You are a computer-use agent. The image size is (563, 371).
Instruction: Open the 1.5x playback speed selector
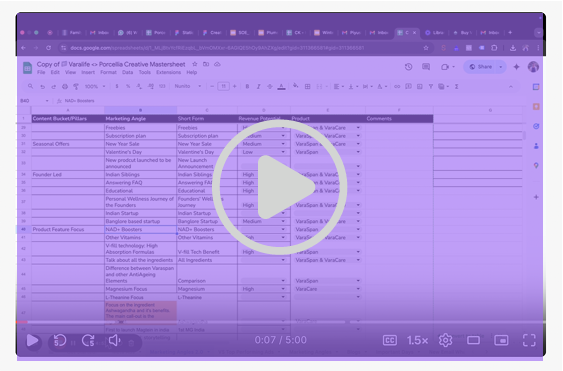pyautogui.click(x=417, y=340)
